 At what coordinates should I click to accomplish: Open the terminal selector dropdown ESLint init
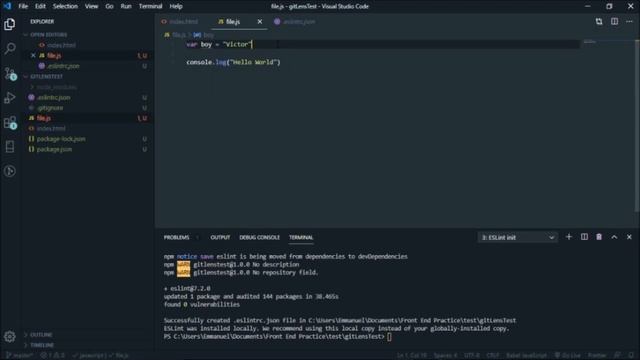click(x=517, y=237)
